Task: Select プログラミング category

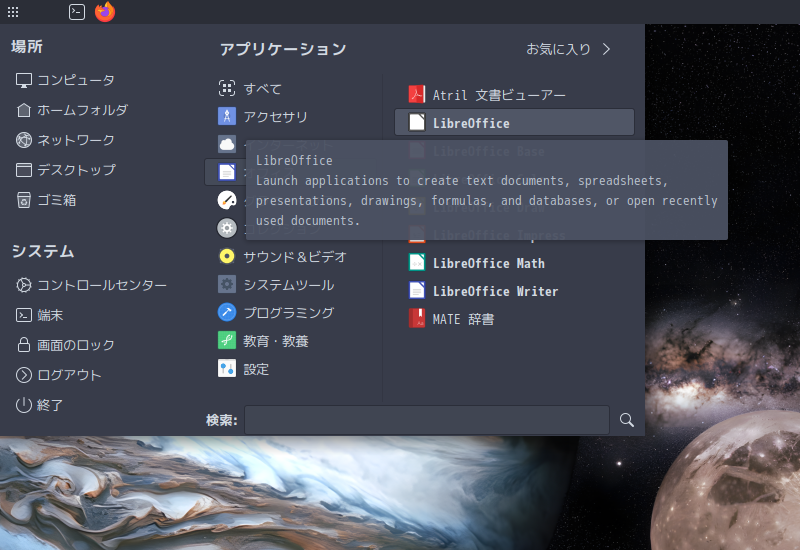Action: tap(276, 312)
